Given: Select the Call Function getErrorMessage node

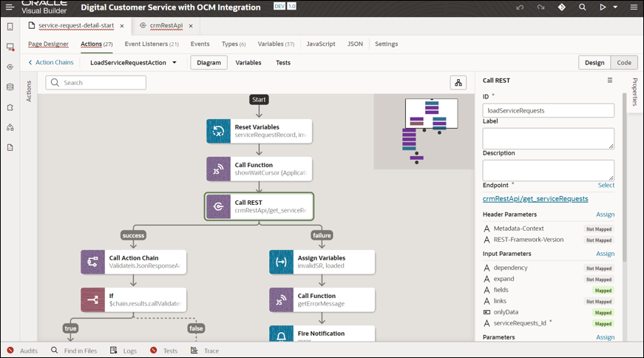Looking at the screenshot, I should point(322,300).
